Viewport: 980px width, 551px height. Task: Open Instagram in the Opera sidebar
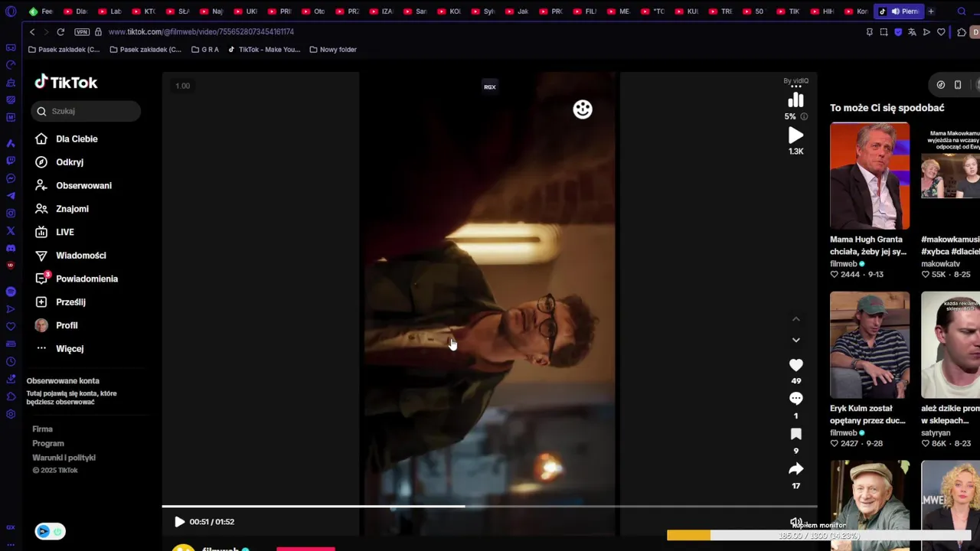tap(11, 214)
